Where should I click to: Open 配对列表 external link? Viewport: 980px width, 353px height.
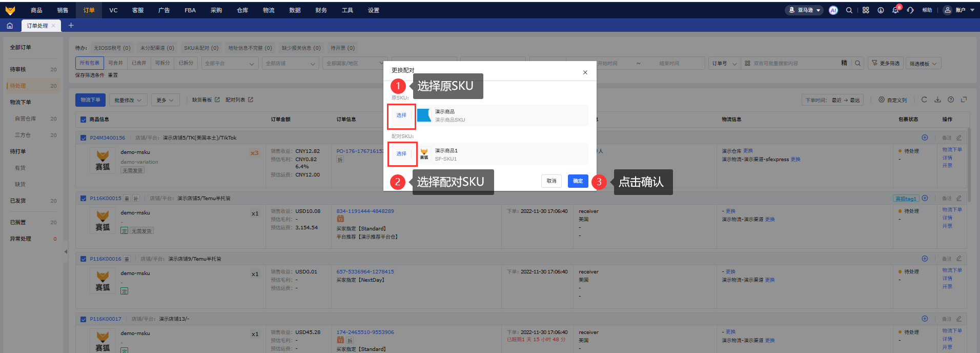coord(239,100)
